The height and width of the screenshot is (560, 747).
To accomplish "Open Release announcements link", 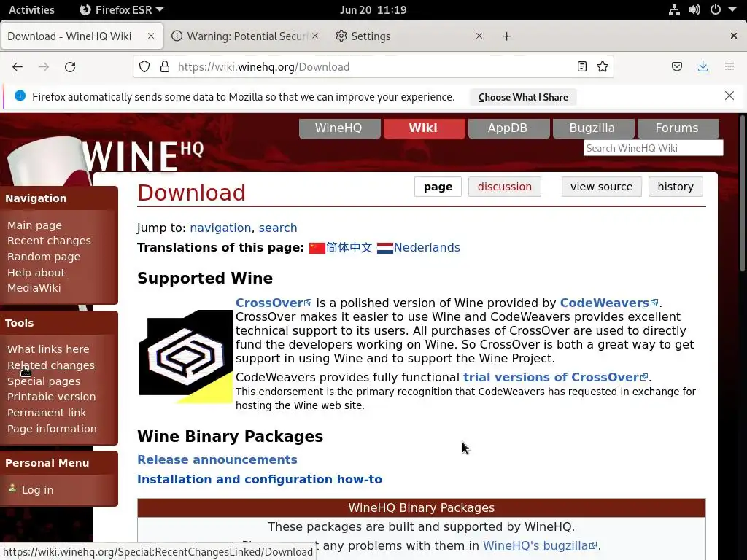I will coord(217,459).
